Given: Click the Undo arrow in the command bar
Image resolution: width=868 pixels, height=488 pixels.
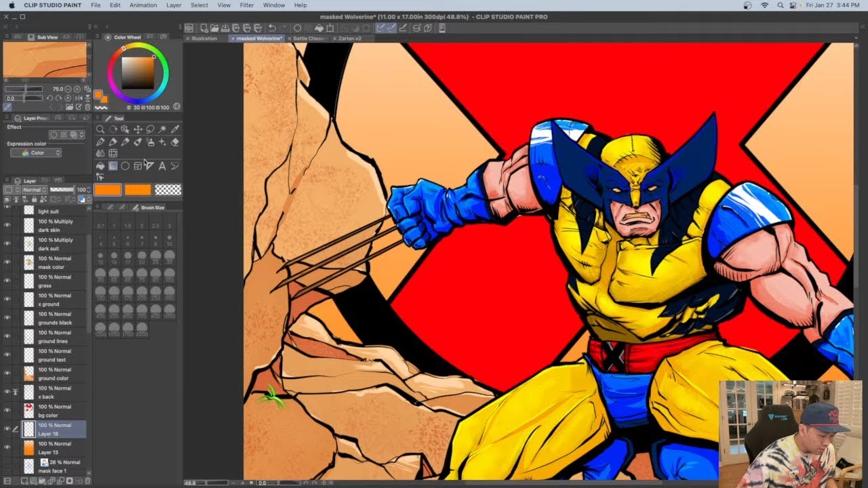Looking at the screenshot, I should click(272, 28).
